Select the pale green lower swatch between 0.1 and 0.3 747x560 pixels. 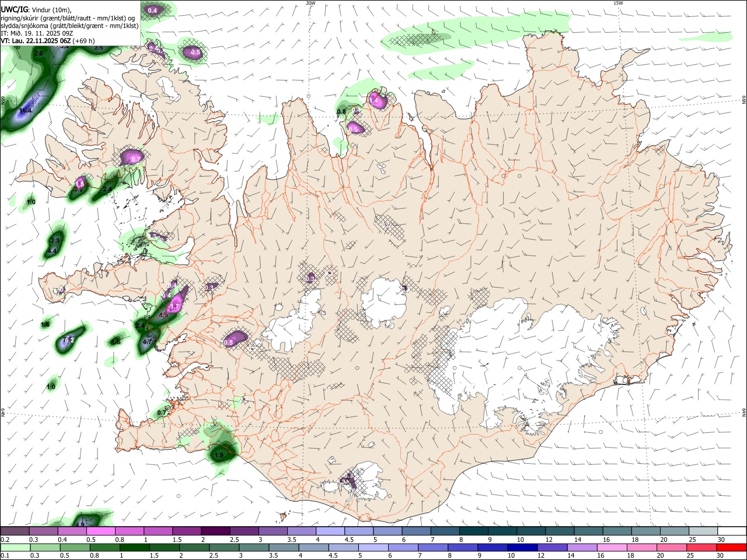(x=15, y=547)
